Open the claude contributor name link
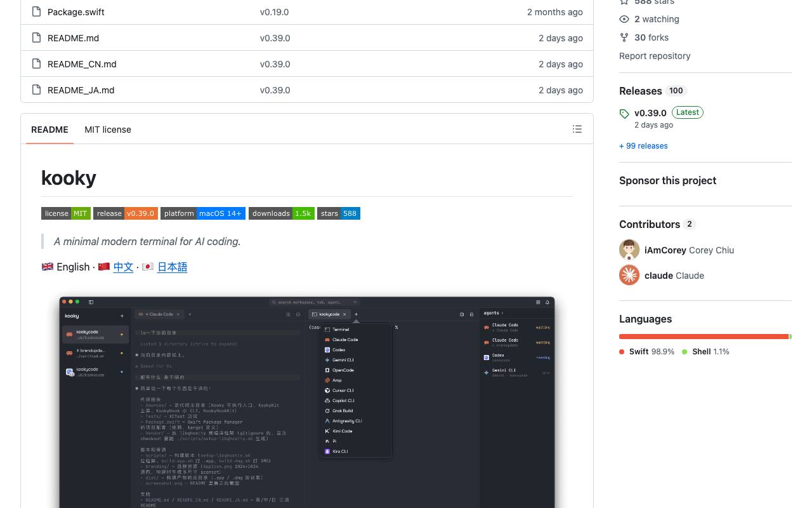812x508 pixels. [674, 276]
